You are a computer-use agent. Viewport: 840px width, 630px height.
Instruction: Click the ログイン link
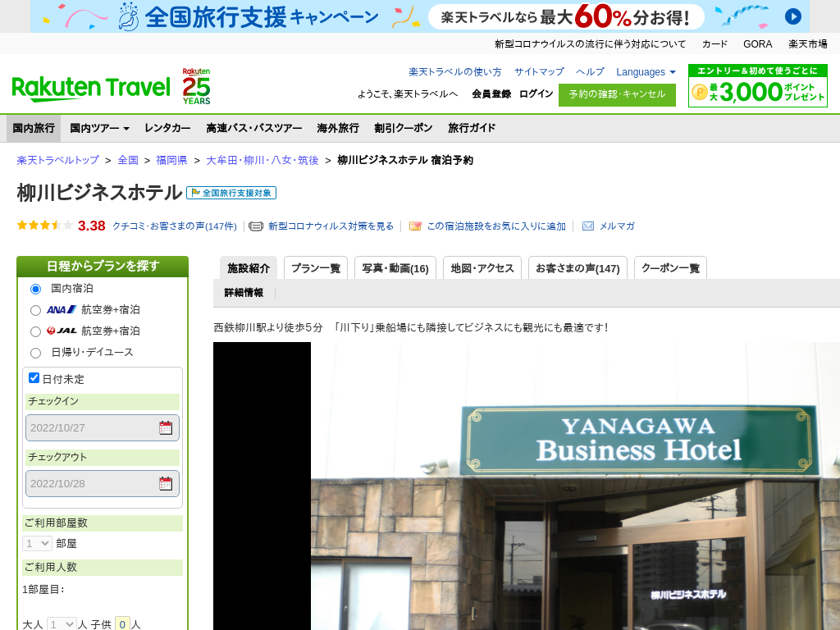tap(536, 94)
